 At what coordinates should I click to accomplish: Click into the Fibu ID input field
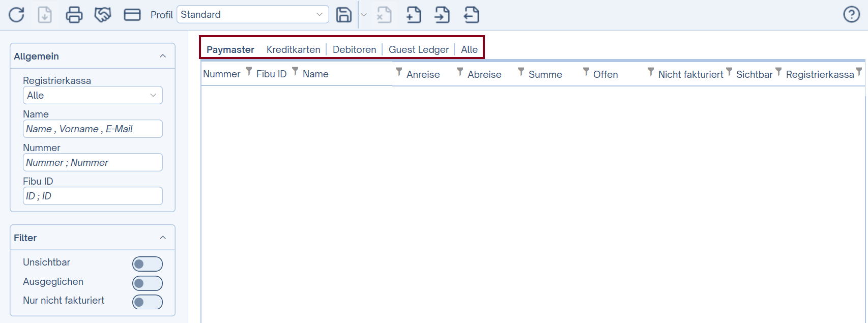[93, 196]
